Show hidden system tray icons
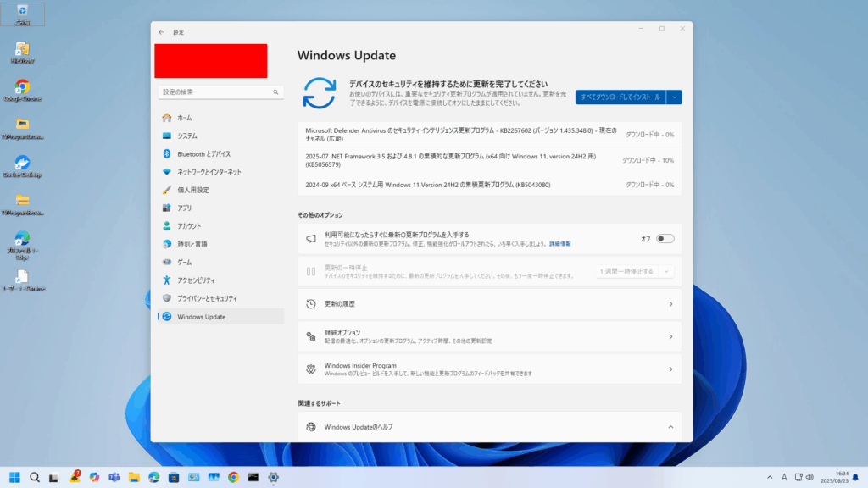Image resolution: width=868 pixels, height=488 pixels. [770, 478]
